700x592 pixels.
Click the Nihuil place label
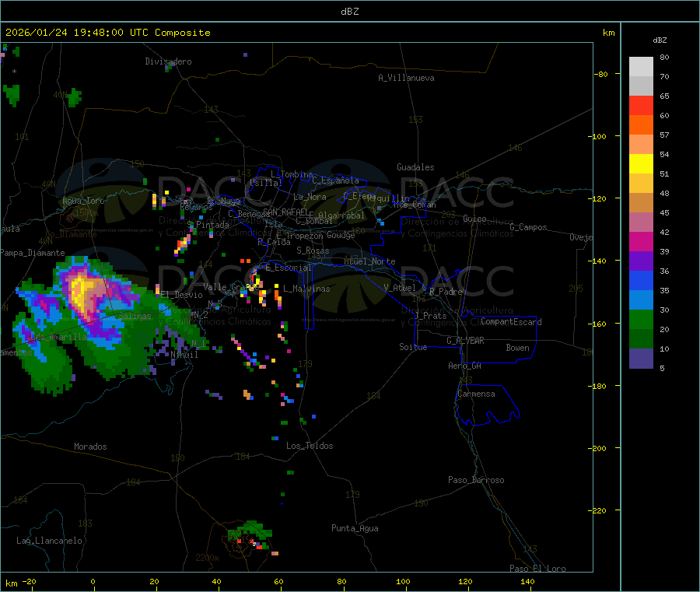(x=184, y=355)
